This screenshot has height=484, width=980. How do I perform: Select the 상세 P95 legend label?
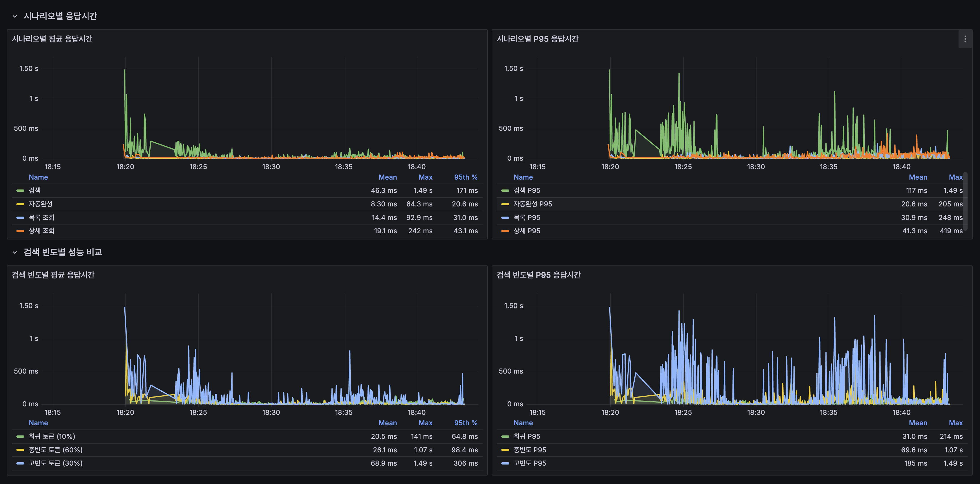(x=526, y=231)
